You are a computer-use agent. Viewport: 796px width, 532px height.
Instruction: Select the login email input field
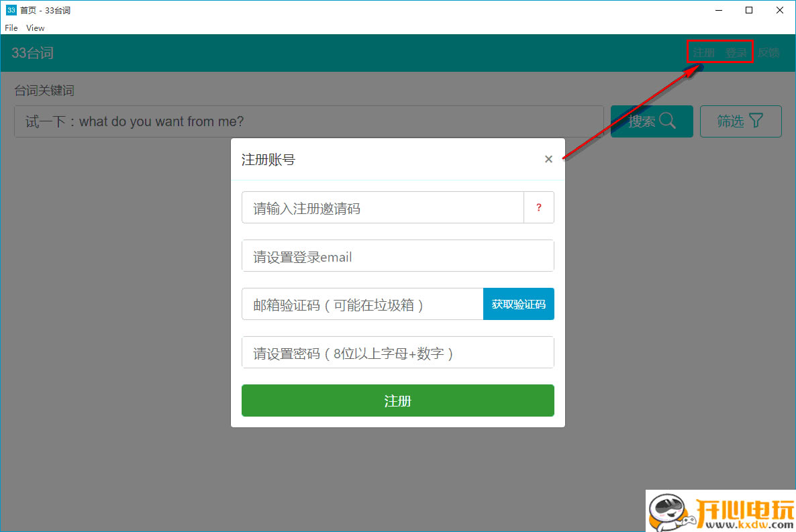point(397,256)
